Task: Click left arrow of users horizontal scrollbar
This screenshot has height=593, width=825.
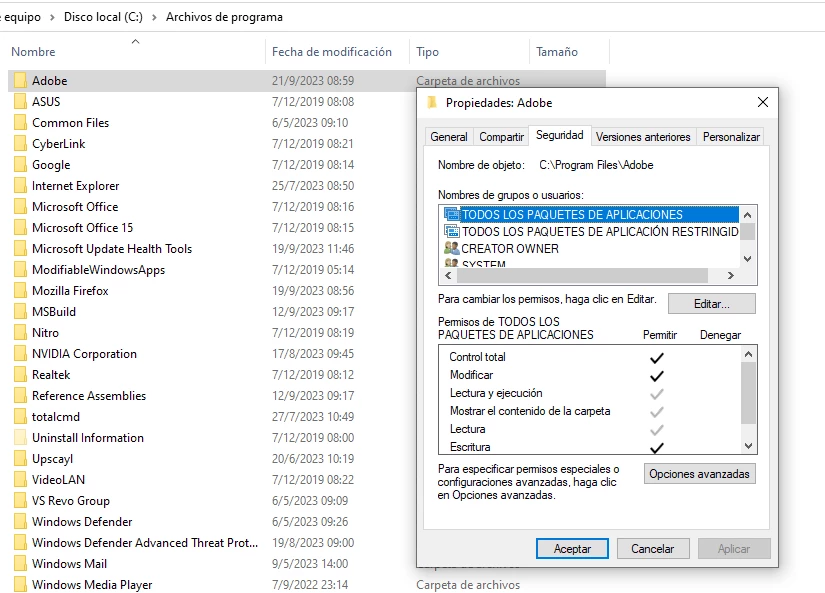Action: (448, 275)
